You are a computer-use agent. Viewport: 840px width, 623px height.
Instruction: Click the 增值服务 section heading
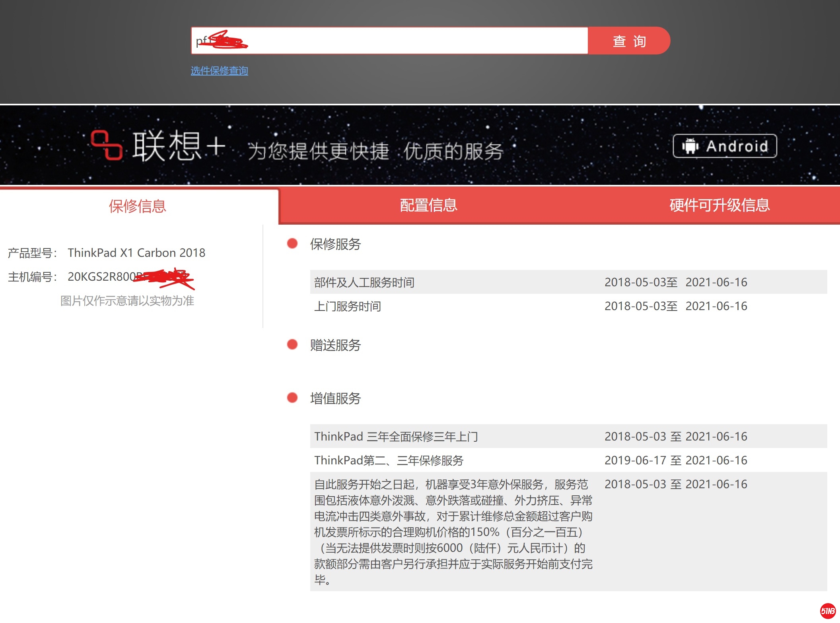[335, 398]
